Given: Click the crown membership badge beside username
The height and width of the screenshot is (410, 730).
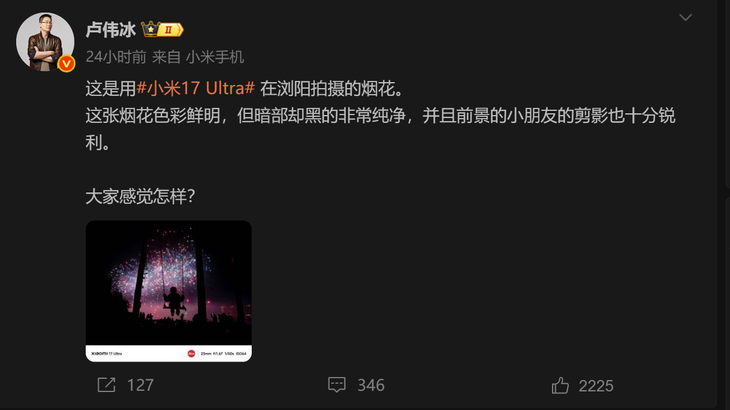Looking at the screenshot, I should (162, 30).
